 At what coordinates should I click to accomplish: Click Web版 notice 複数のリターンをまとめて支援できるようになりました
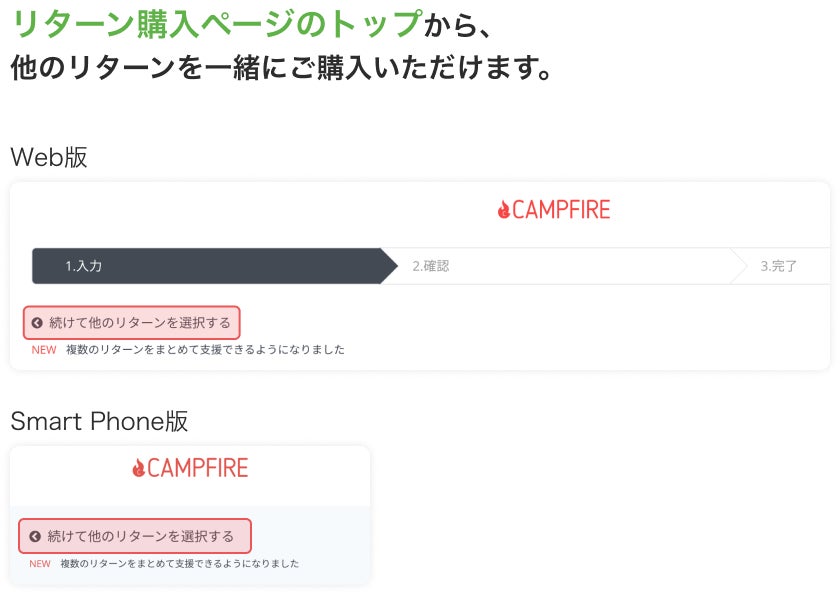pyautogui.click(x=205, y=350)
